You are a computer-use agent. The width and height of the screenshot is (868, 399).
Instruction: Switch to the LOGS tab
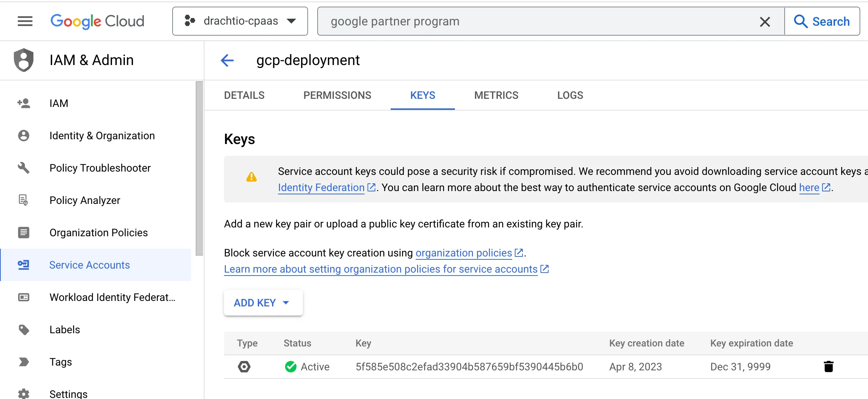click(x=570, y=95)
